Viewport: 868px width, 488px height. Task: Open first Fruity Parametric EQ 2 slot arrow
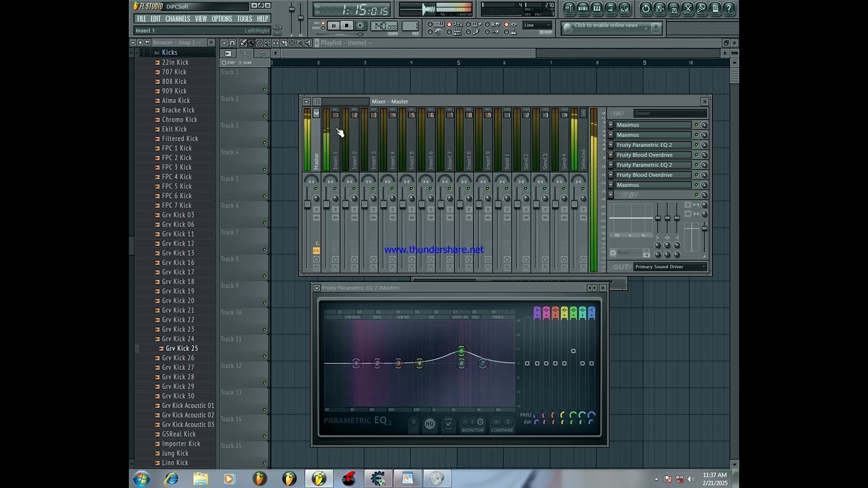click(x=610, y=145)
